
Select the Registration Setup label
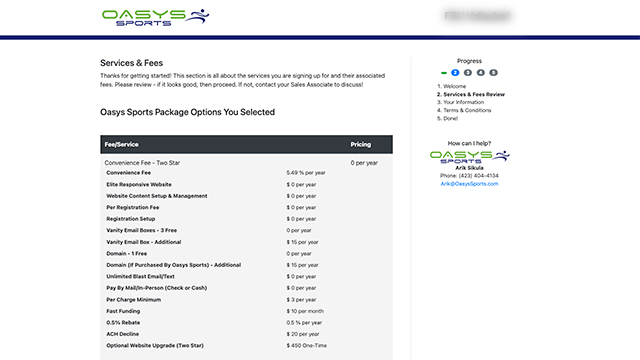tap(131, 219)
